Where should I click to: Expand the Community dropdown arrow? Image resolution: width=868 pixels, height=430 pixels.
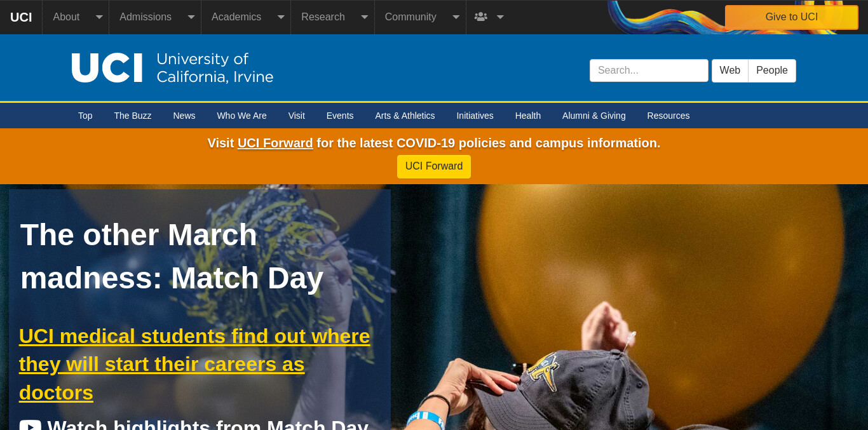click(x=456, y=17)
